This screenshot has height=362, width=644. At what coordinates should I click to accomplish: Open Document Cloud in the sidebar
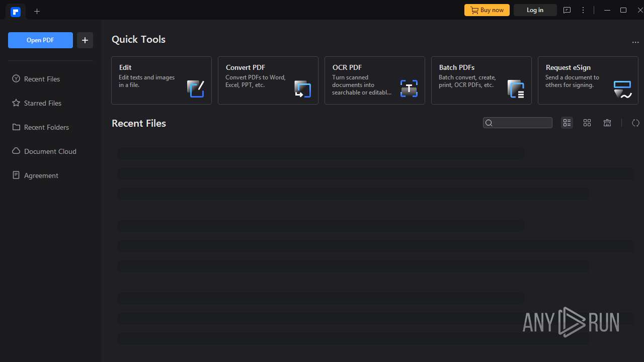(x=50, y=151)
